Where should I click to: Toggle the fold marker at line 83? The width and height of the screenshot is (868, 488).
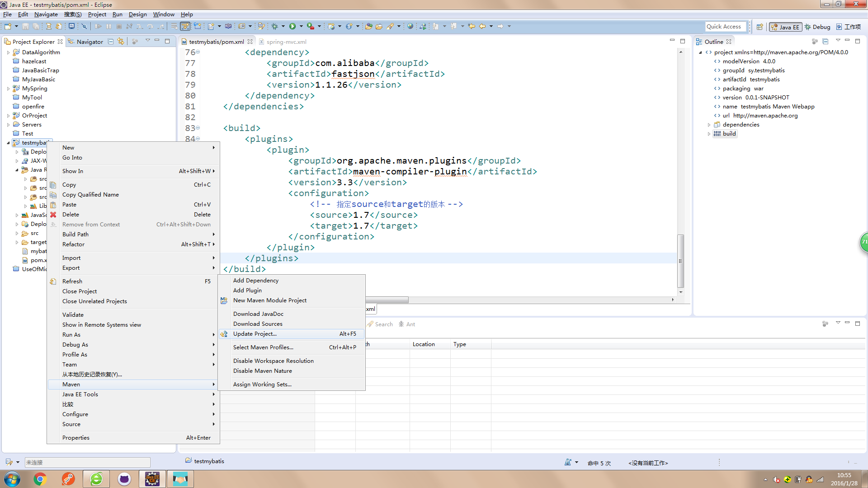(198, 128)
